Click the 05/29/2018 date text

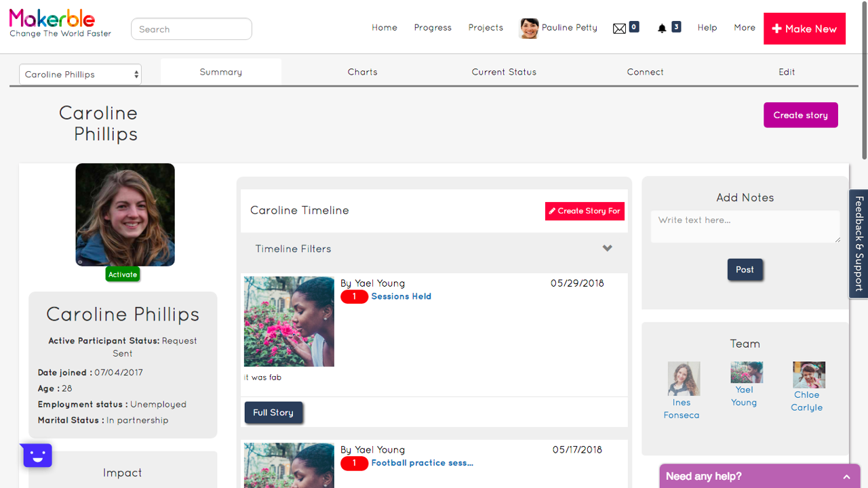tap(577, 283)
